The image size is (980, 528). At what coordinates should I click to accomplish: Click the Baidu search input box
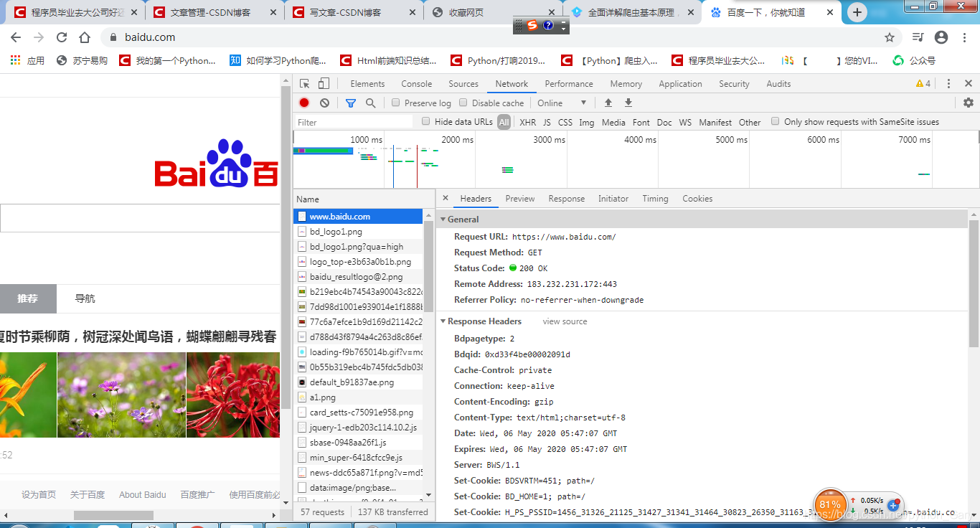140,218
